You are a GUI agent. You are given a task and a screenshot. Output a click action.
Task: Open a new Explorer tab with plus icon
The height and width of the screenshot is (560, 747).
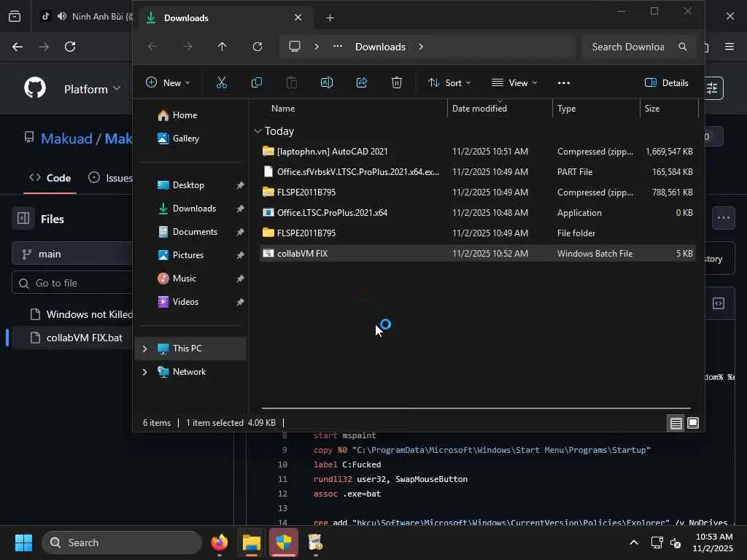(x=330, y=17)
